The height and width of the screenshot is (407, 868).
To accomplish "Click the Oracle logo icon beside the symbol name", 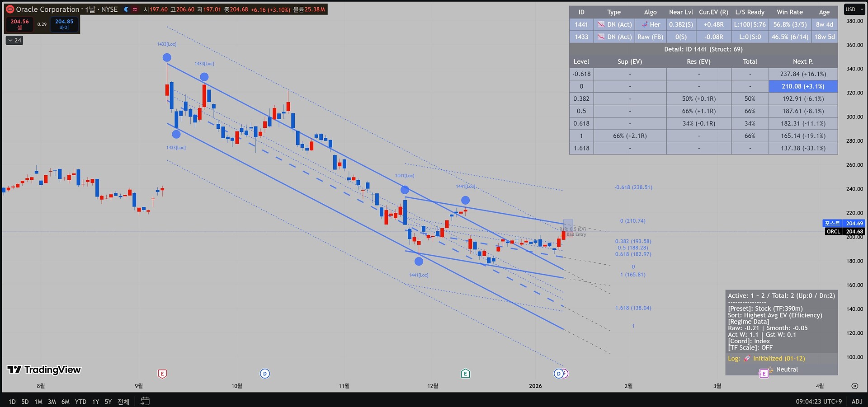I will tap(10, 9).
